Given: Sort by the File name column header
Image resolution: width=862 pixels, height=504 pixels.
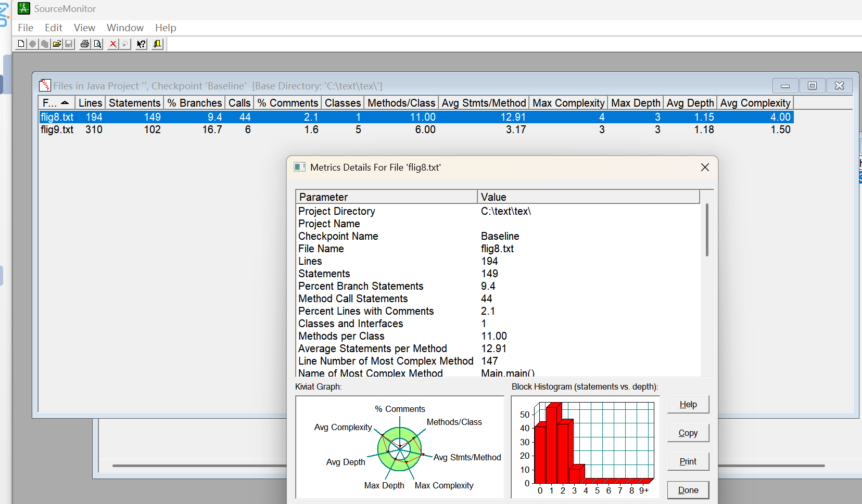Looking at the screenshot, I should 57,103.
